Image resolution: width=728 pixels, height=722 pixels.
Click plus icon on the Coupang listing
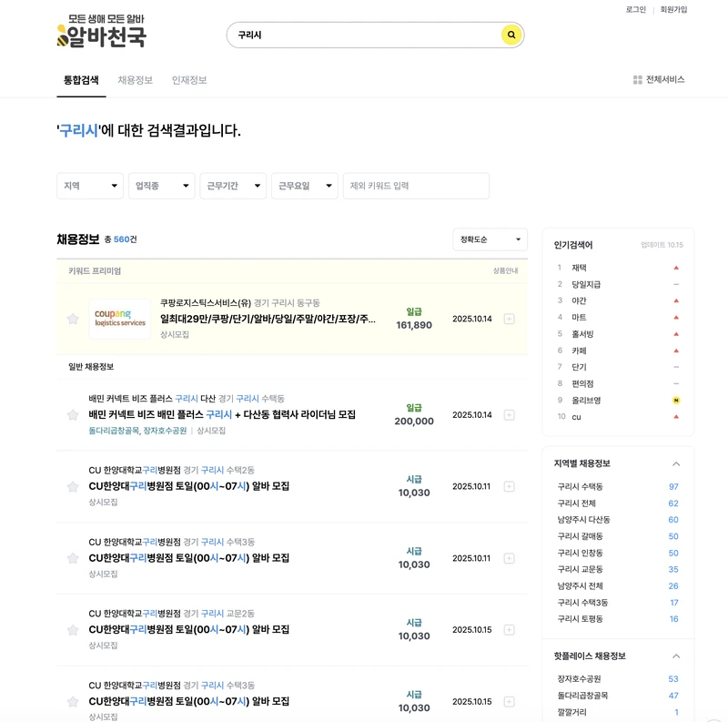[x=510, y=319]
